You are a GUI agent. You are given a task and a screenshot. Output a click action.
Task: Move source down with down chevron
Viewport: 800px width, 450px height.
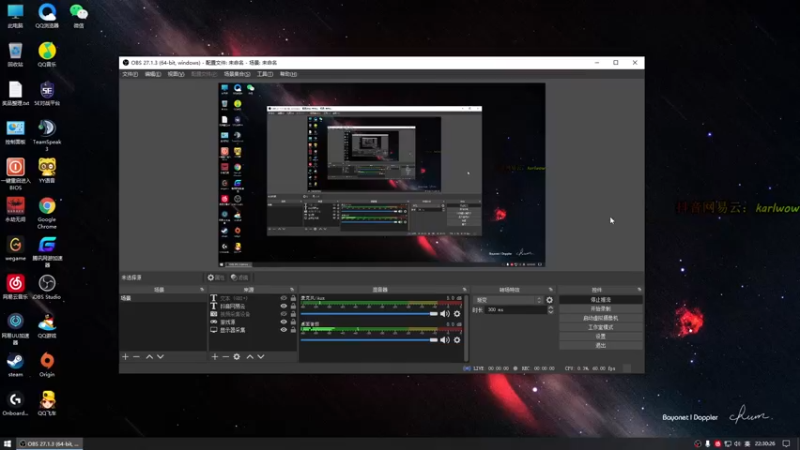tap(261, 357)
